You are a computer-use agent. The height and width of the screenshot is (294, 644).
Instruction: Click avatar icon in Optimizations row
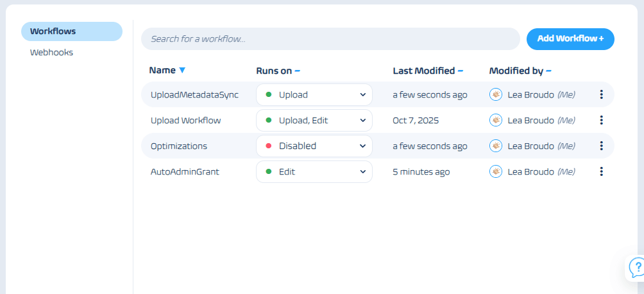click(x=496, y=146)
